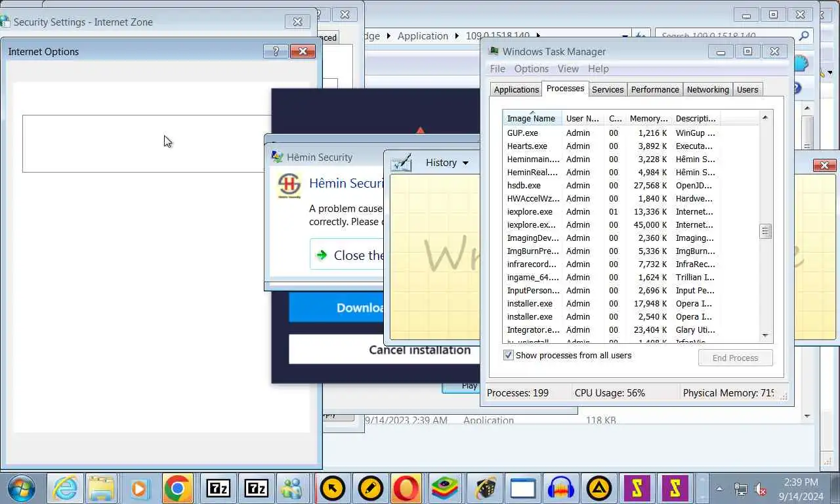Expand breadcrumb arrow after Application
This screenshot has width=840, height=504.
pyautogui.click(x=457, y=36)
